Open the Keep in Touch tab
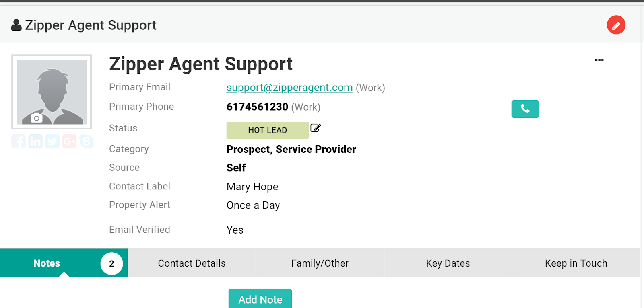 tap(576, 263)
